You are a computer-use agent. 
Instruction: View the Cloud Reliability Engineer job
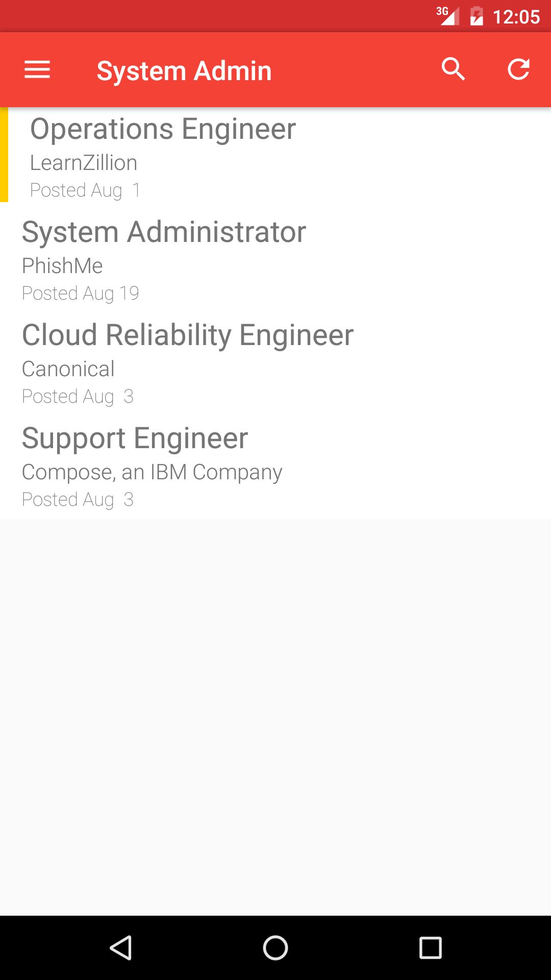coord(188,335)
